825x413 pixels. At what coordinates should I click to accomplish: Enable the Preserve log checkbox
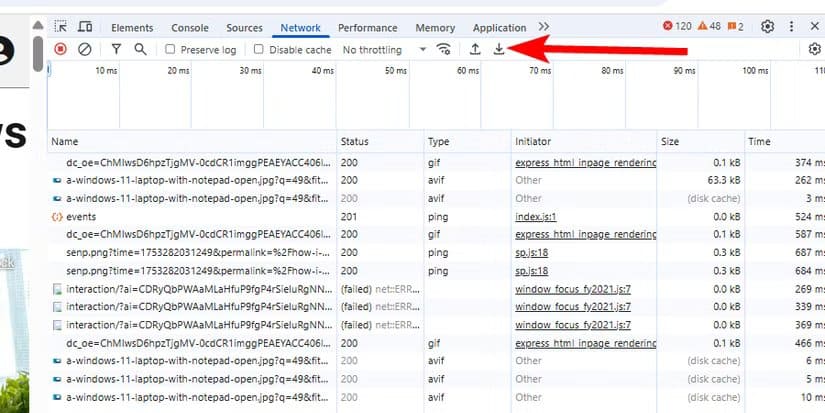tap(170, 49)
